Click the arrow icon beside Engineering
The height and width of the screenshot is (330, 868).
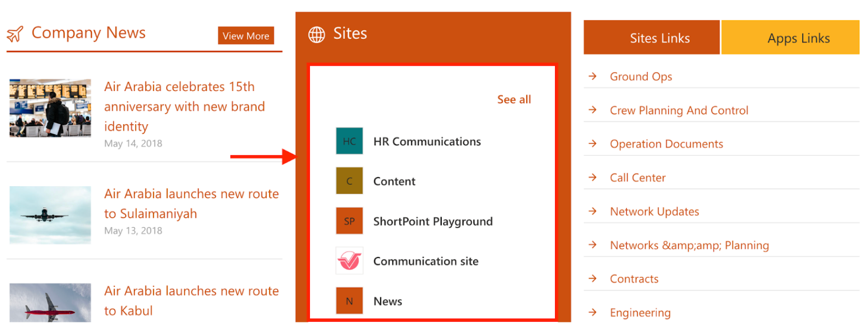pos(593,312)
